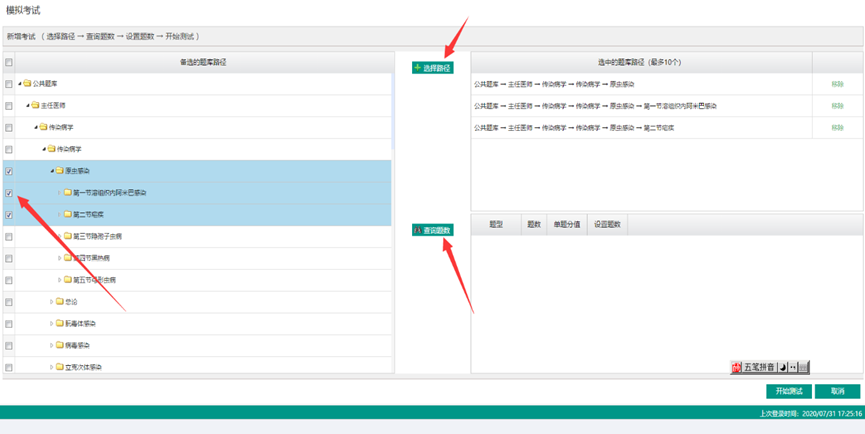Expand the 第三节 tree node

click(60, 237)
